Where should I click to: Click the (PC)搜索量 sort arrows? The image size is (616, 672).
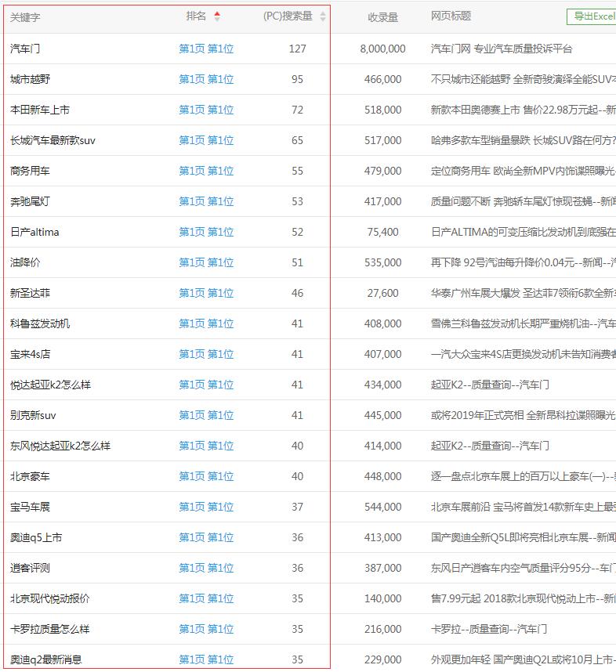point(323,16)
